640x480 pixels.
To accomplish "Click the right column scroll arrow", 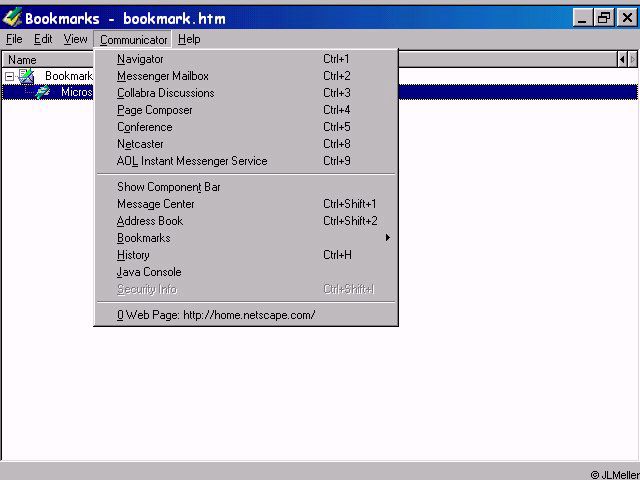I will tap(632, 60).
